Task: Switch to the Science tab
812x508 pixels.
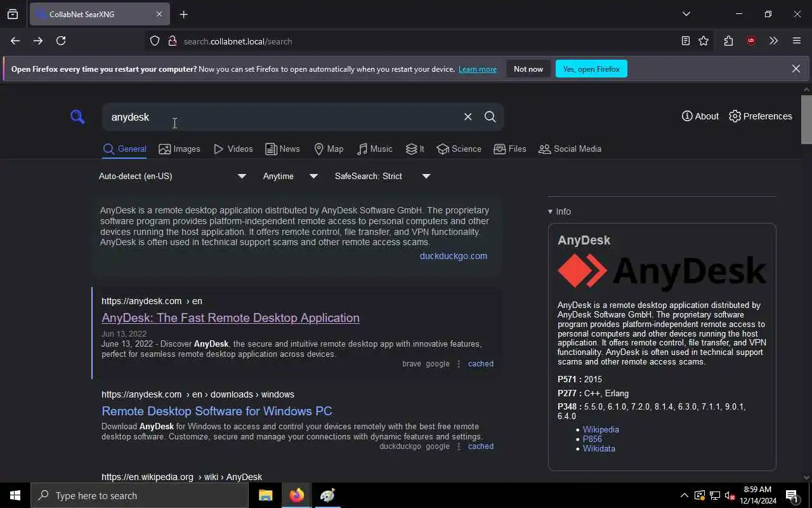Action: pyautogui.click(x=459, y=149)
